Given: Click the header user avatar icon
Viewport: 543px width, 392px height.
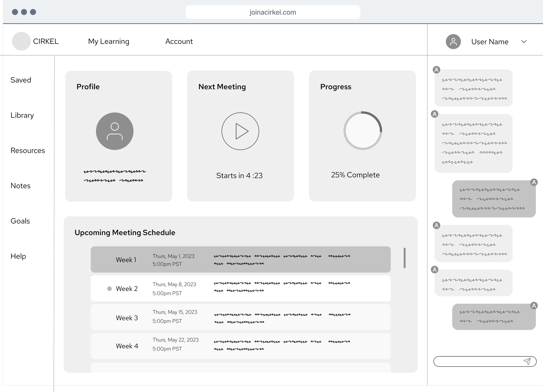Looking at the screenshot, I should [x=453, y=42].
